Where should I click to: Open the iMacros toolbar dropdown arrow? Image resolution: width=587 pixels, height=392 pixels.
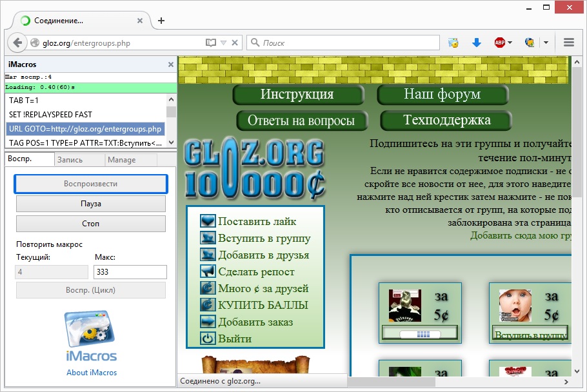point(546,43)
